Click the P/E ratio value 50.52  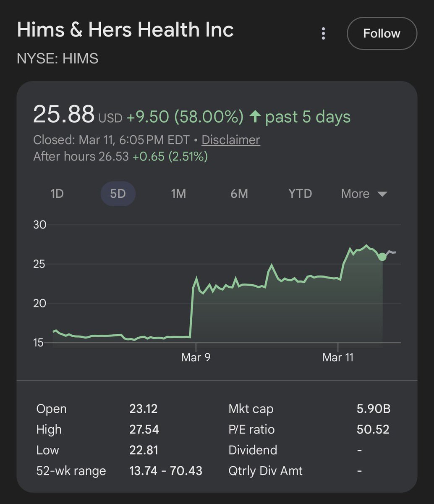[x=373, y=429]
